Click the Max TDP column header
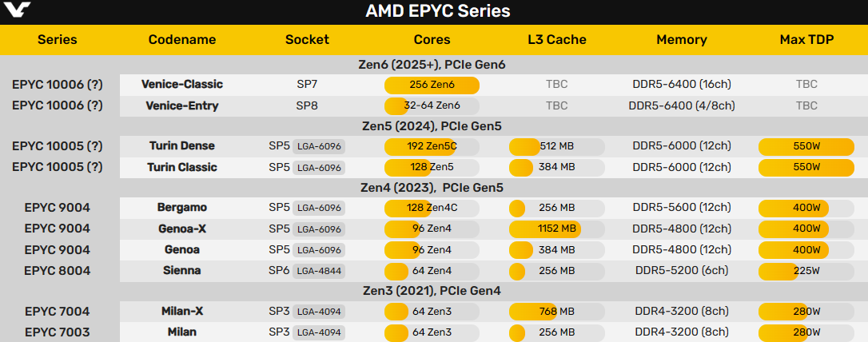The width and height of the screenshot is (868, 342). pyautogui.click(x=806, y=39)
